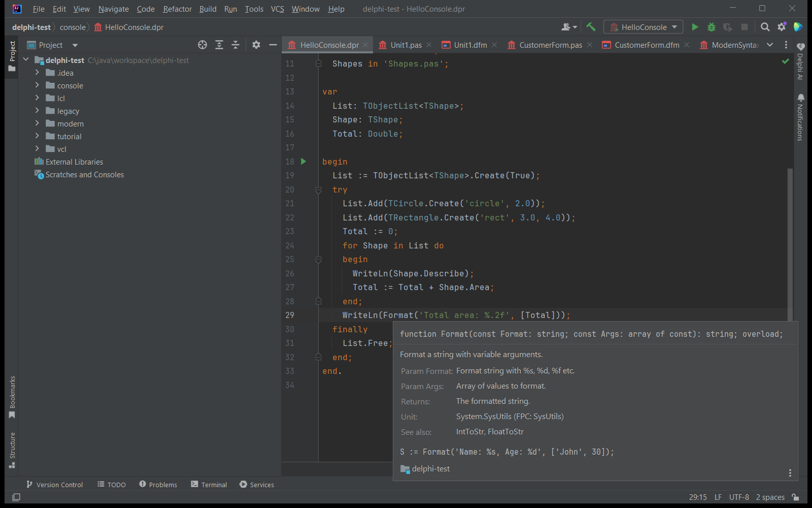Toggle the Structure tool window
Screen dimensions: 812x508
pyautogui.click(x=12, y=450)
